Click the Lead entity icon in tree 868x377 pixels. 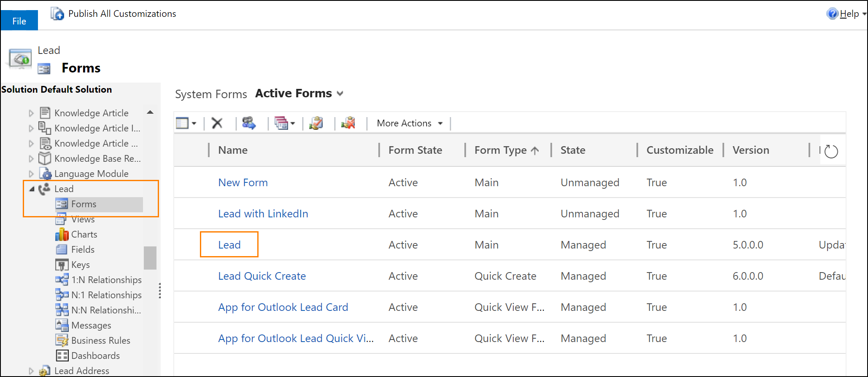point(44,189)
